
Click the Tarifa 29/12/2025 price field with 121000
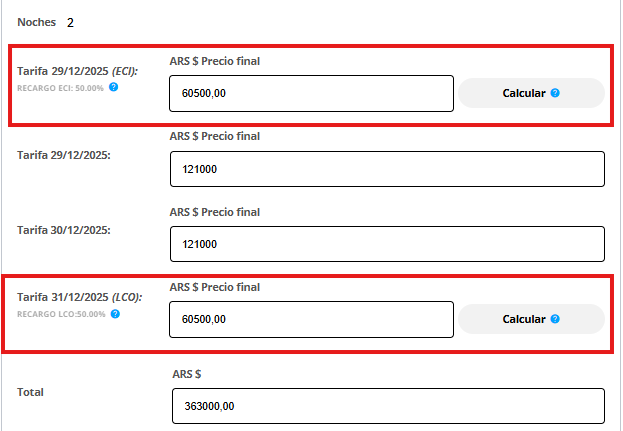[x=388, y=169]
